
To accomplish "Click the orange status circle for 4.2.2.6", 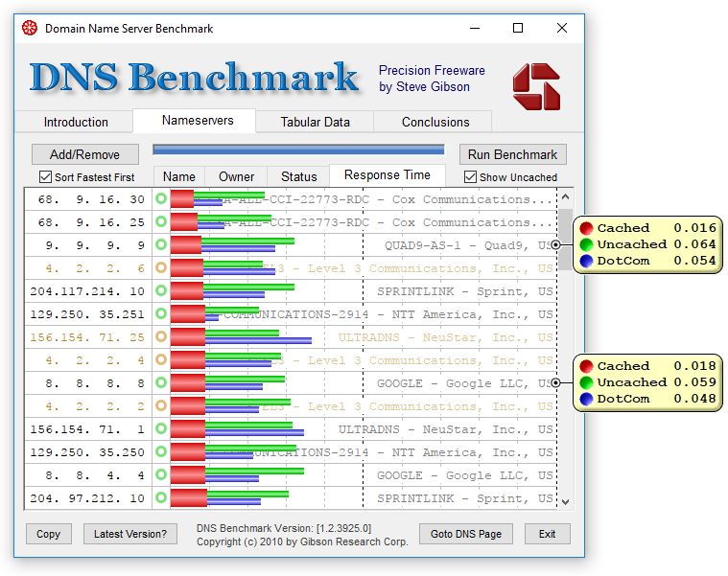I will pos(161,267).
